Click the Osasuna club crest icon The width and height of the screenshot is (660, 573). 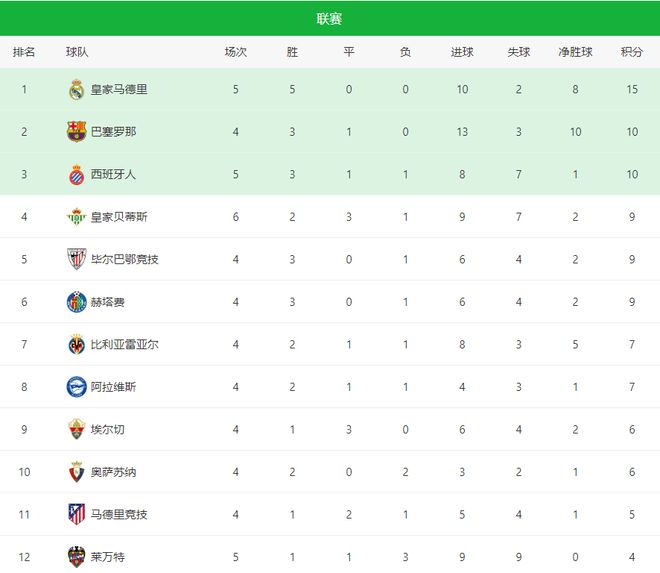click(77, 472)
